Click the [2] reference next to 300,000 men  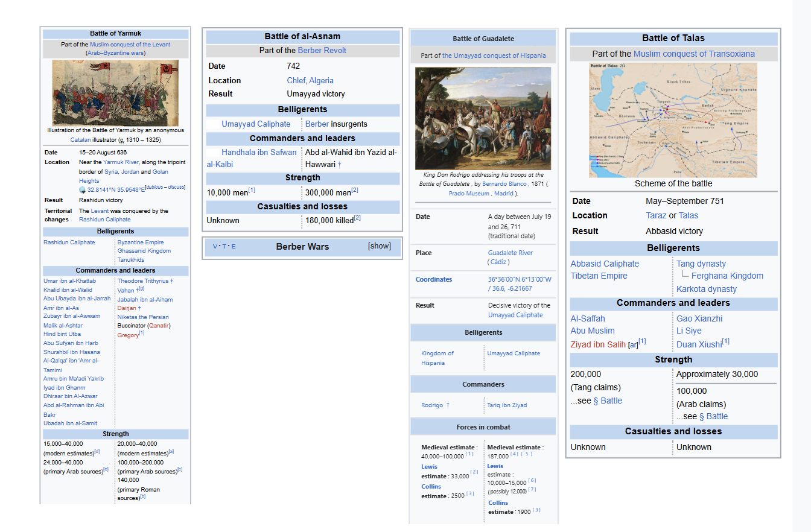[355, 191]
